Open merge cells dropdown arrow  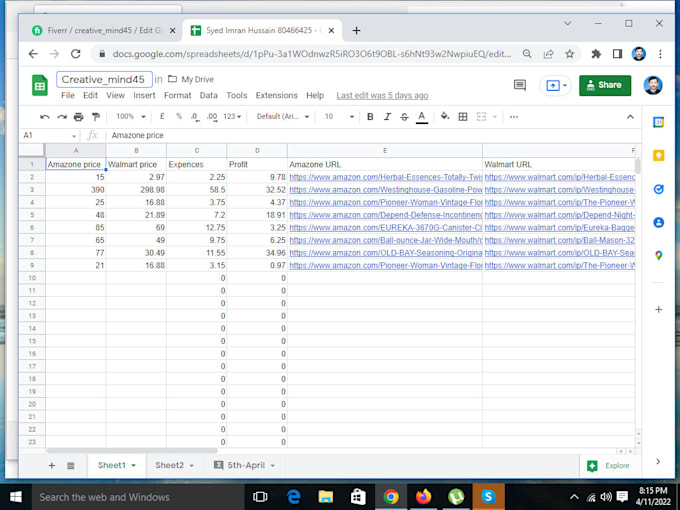tap(494, 117)
